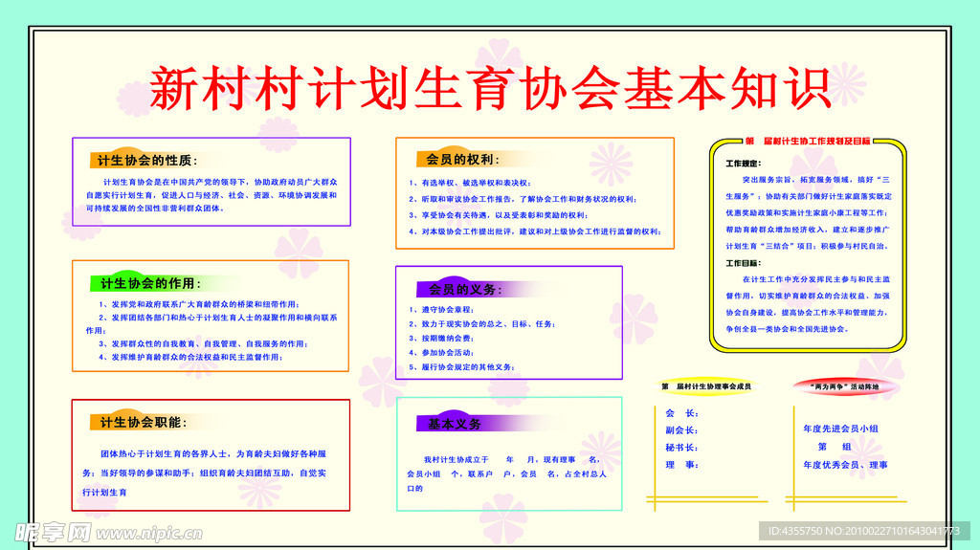
Task: Select the paragraph starting 团体热心于计划生育的各界人士
Action: point(205,473)
